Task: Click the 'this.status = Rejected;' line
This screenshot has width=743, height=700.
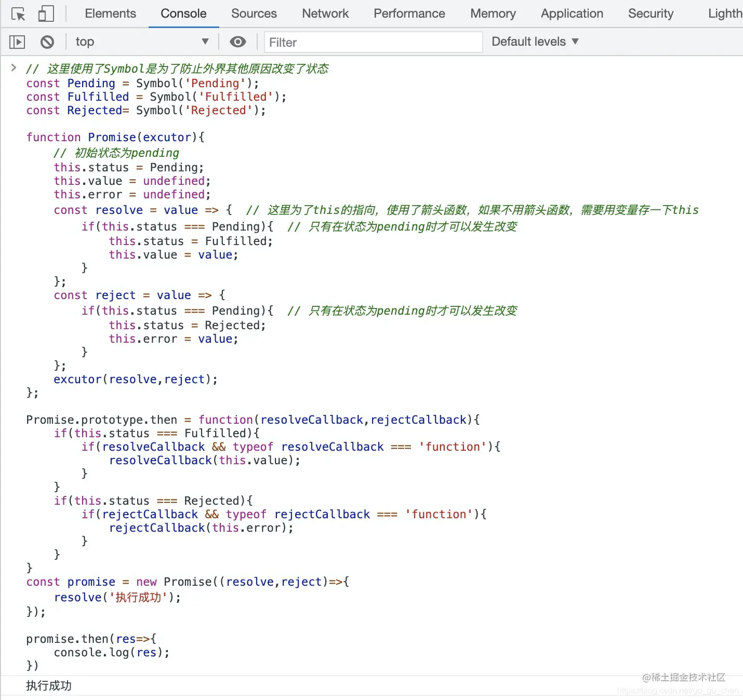Action: 187,325
